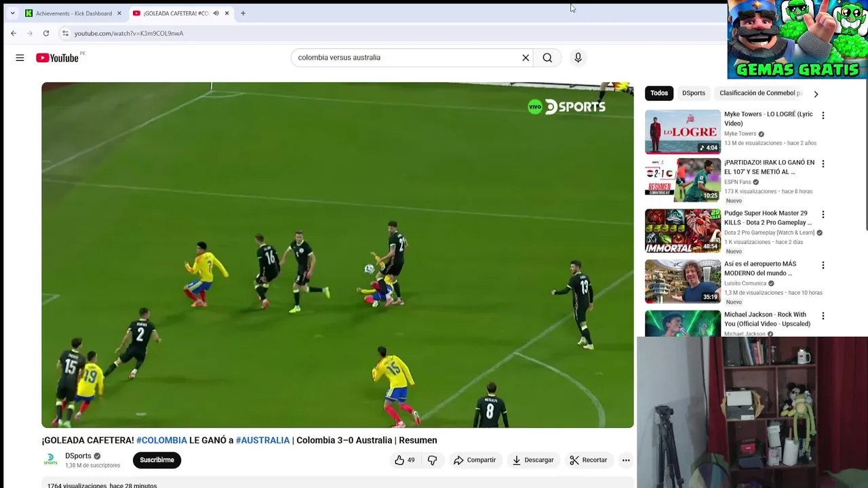Select the DSports filter chip

click(x=694, y=93)
